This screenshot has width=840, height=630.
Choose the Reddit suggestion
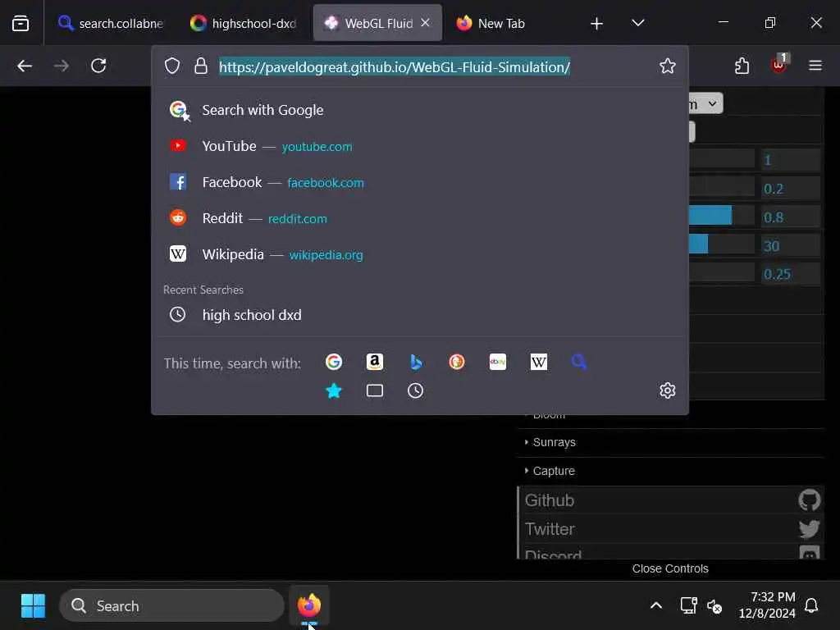[x=419, y=218]
